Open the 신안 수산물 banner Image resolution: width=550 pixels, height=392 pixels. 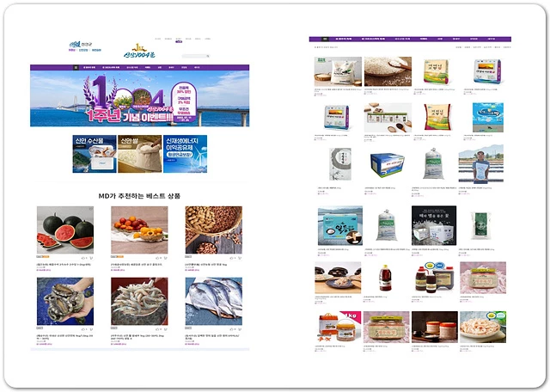point(94,155)
